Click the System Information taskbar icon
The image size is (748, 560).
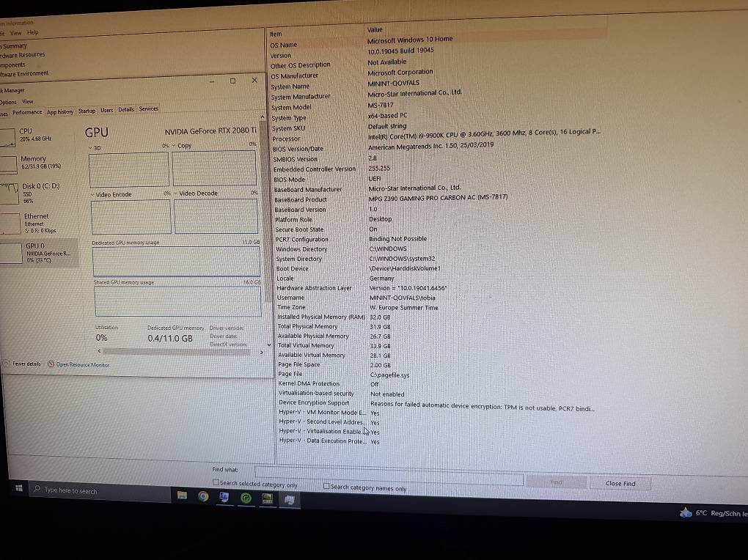(224, 498)
